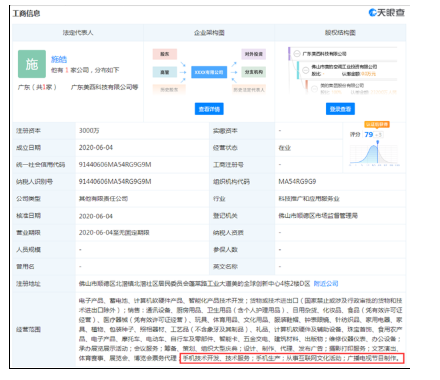The image size is (440, 380).
Task: Click the 工商信息 section heading
Action: click(26, 14)
